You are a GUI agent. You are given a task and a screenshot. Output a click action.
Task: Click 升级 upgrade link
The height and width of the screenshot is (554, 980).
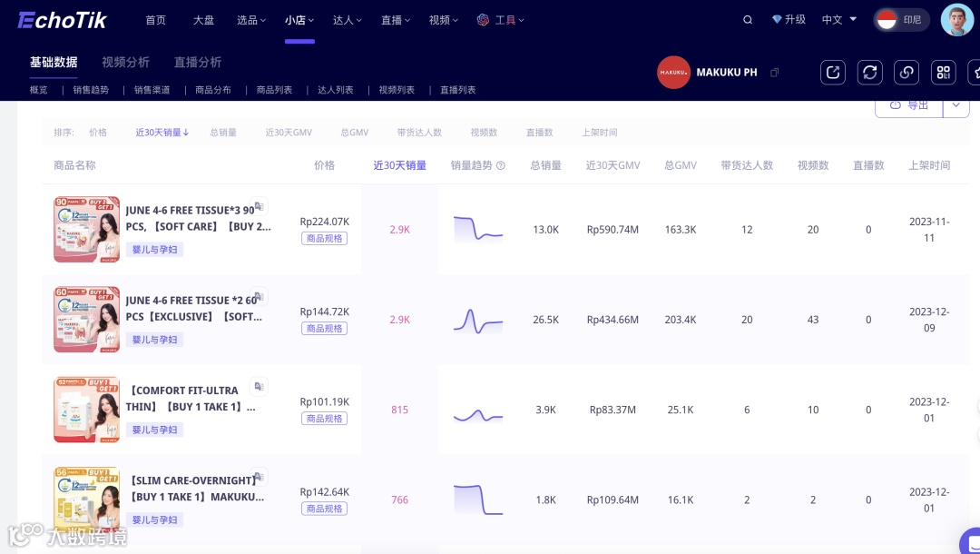[x=795, y=19]
